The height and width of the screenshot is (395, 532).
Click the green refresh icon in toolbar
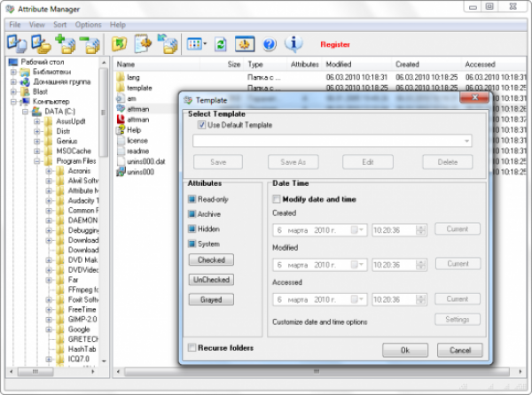coord(219,43)
